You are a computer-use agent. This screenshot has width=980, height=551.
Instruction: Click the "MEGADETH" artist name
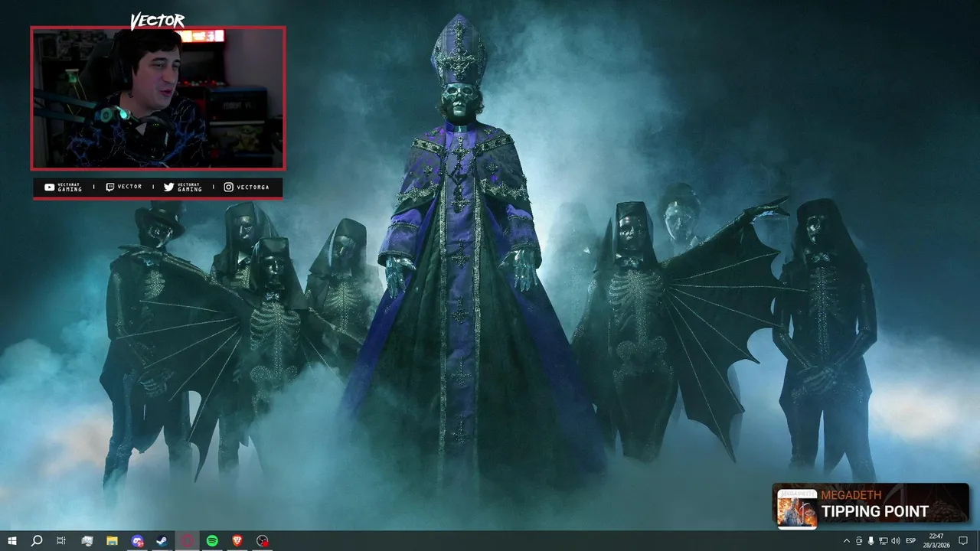point(851,495)
